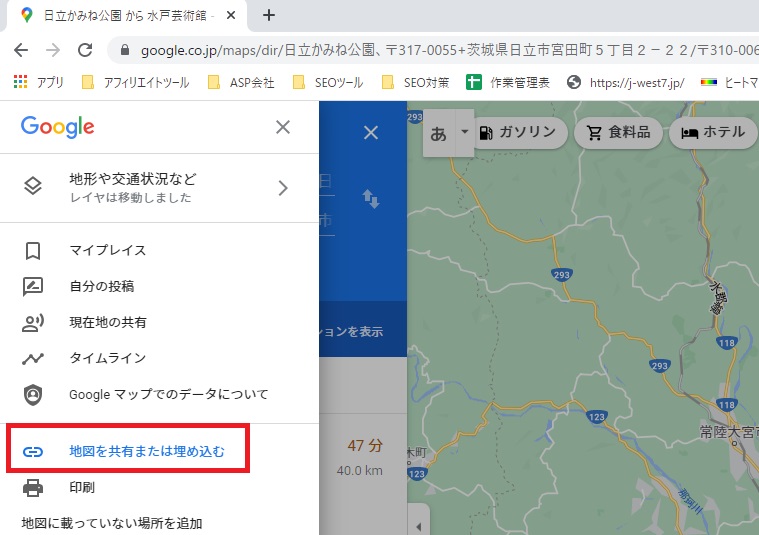Select the Google Maps browser tab
Viewport: 759px width, 535px height.
coord(125,15)
